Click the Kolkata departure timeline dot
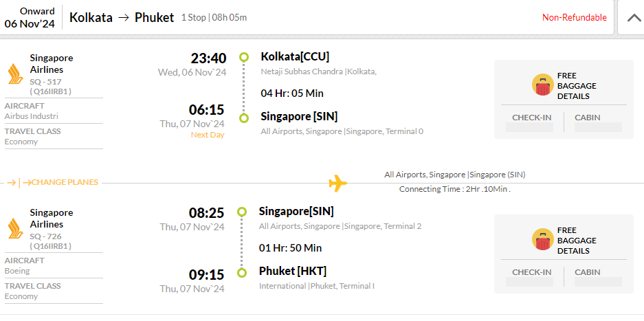The height and width of the screenshot is (321, 644). [244, 57]
